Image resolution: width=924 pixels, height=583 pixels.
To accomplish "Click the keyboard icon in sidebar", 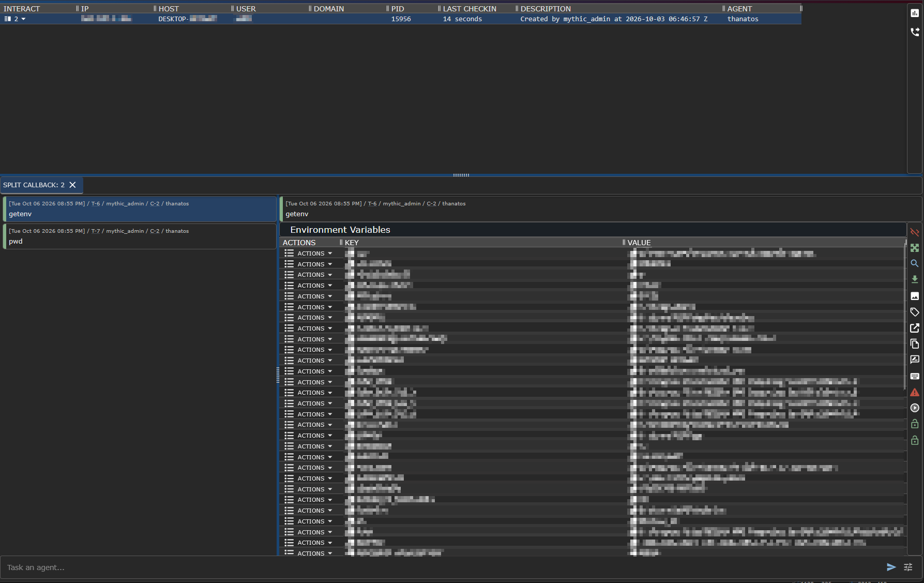I will click(x=915, y=376).
